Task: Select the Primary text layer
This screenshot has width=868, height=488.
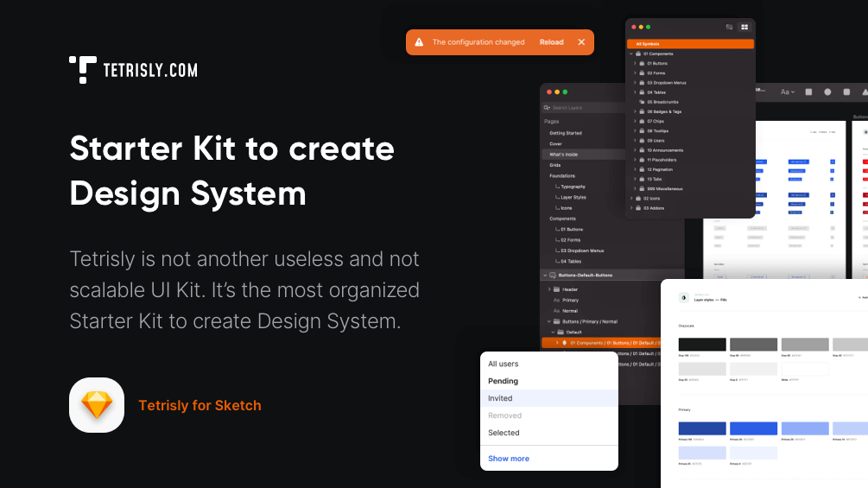Action: pyautogui.click(x=570, y=301)
